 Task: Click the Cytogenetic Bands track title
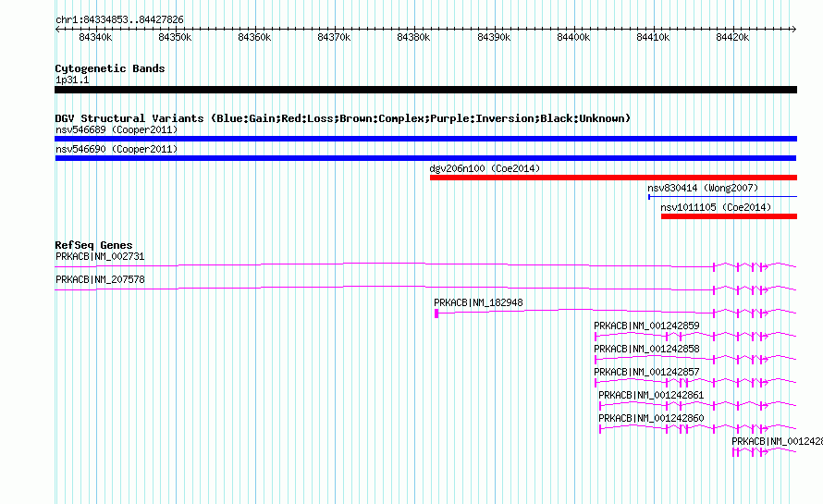point(110,68)
